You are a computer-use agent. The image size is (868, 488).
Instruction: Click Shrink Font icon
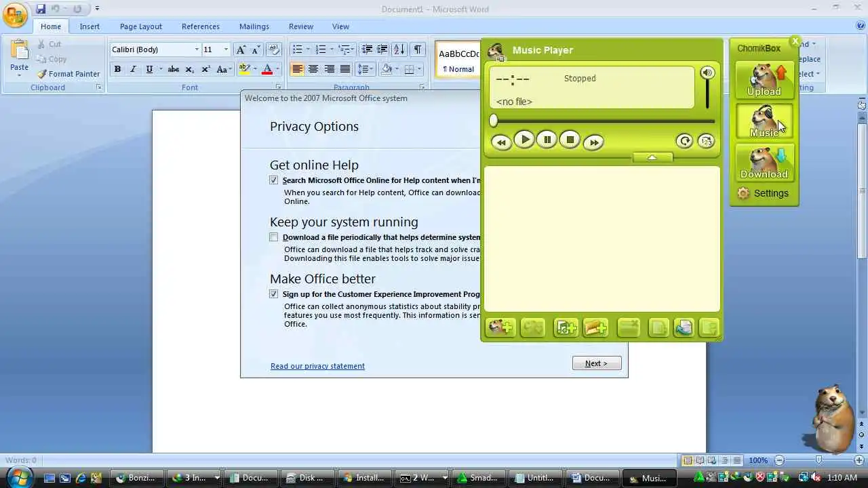(256, 49)
